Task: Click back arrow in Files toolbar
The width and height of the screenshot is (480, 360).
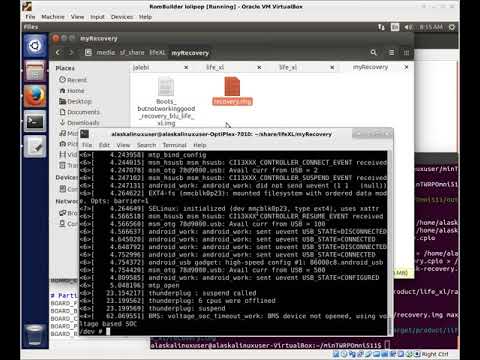Action: [x=58, y=52]
